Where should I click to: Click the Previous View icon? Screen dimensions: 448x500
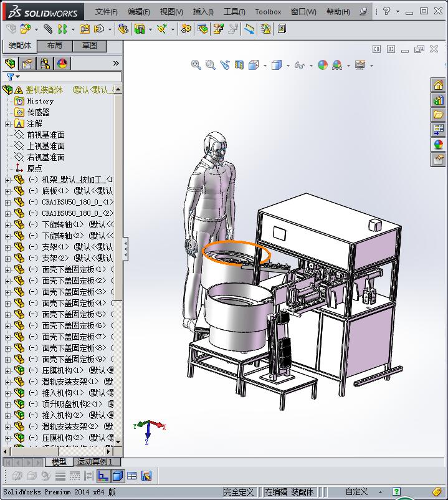(225, 65)
